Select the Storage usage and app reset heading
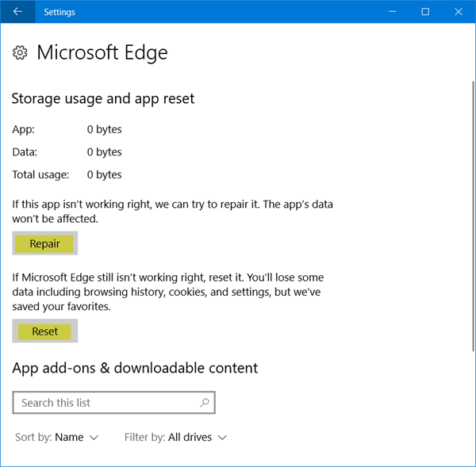The height and width of the screenshot is (467, 476). coord(103,99)
